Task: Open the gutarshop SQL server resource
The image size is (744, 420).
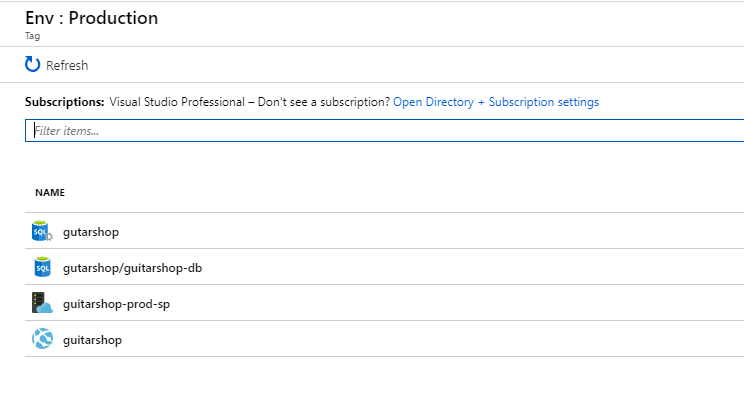Action: pos(91,232)
